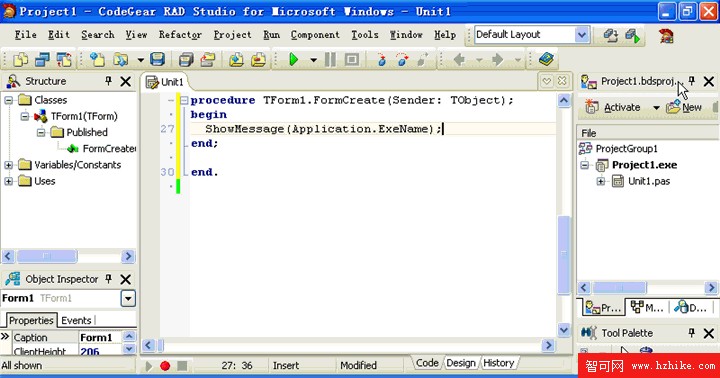
Task: Pin the Object Inspector panel
Action: [x=108, y=279]
